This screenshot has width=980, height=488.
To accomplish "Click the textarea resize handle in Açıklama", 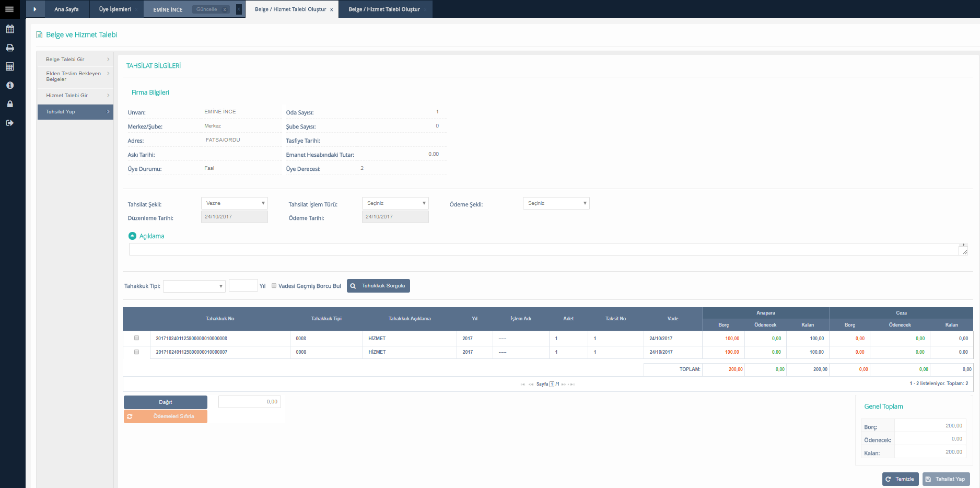I will click(964, 251).
